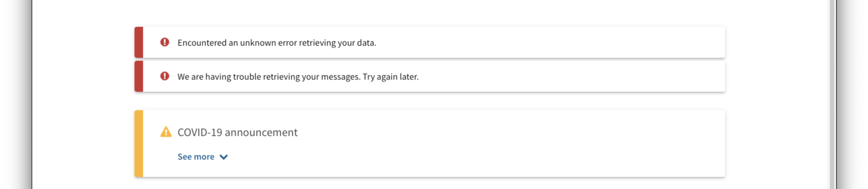Screen dimensions: 868x189
Task: Click the yellow stripe on the COVID-19 alert
Action: [139, 144]
